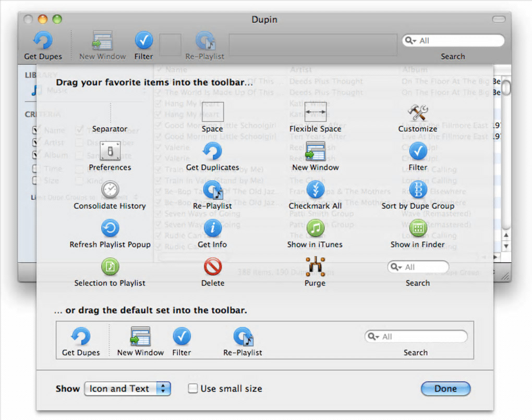The height and width of the screenshot is (420, 532).
Task: Select the Flexible Space item
Action: 315,117
